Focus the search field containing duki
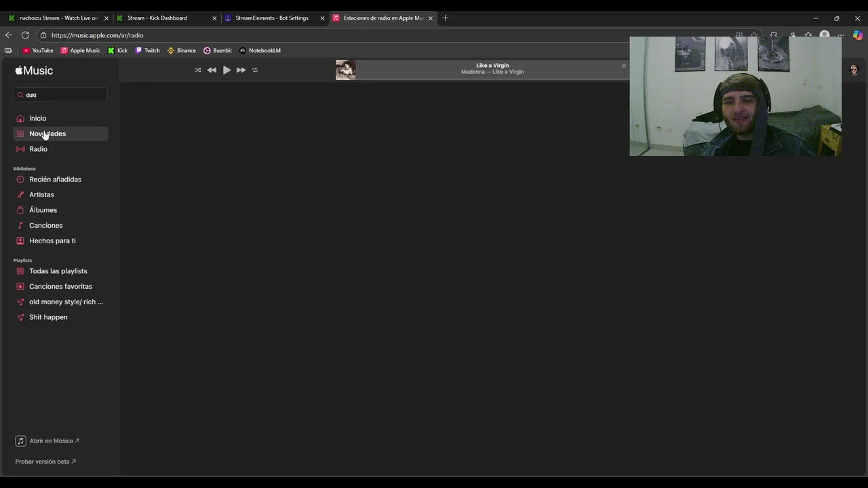 click(x=60, y=95)
